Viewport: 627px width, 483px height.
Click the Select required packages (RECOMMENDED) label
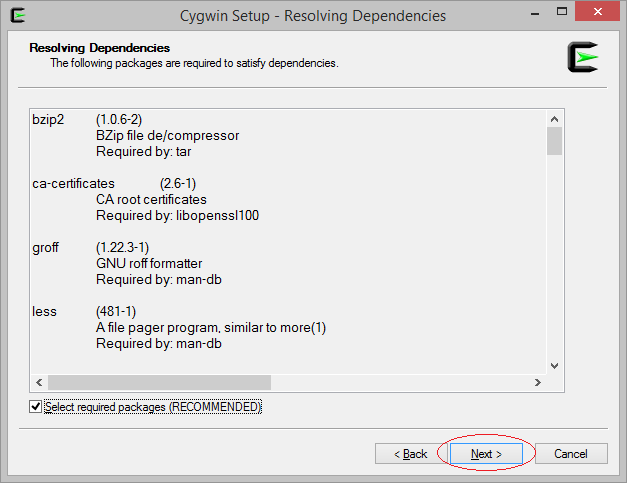tap(153, 407)
